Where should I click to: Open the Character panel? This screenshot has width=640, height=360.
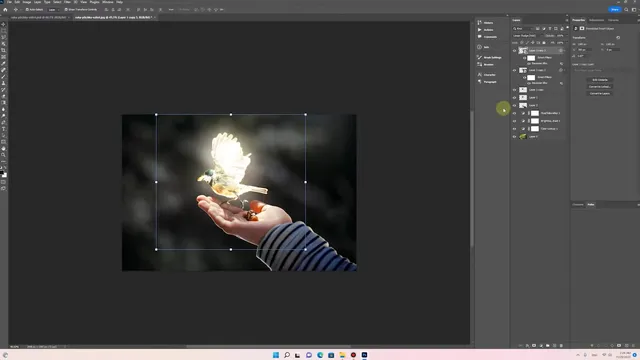pyautogui.click(x=486, y=75)
